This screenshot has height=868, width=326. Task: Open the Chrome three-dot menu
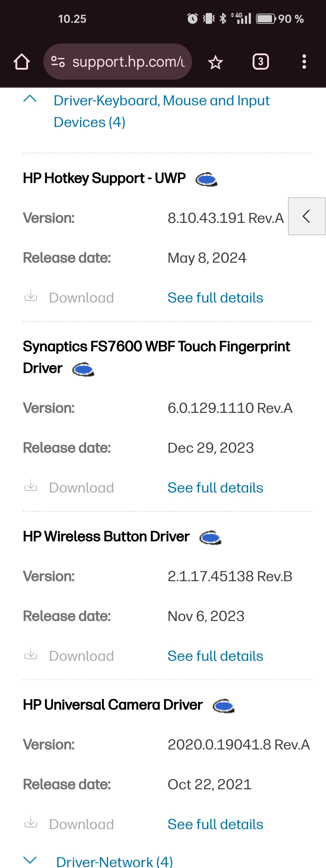(x=304, y=61)
